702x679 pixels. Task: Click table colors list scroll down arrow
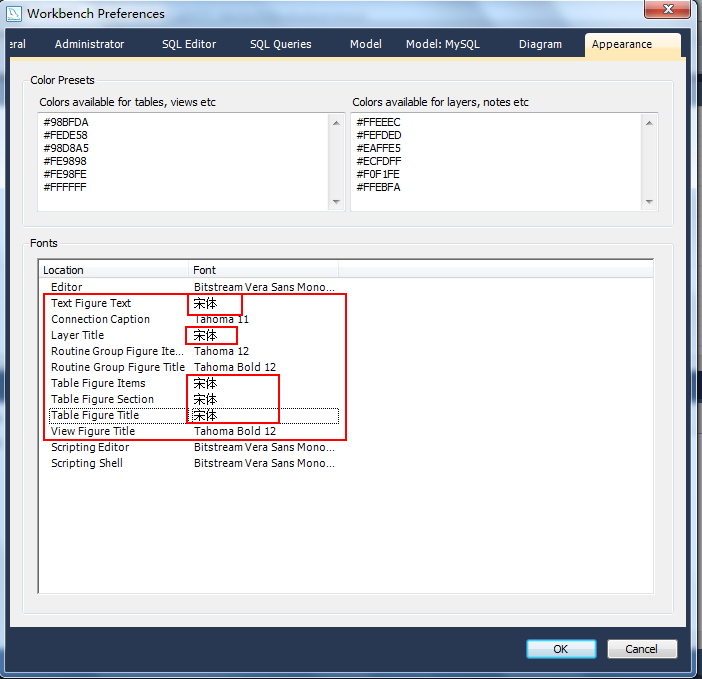click(x=336, y=202)
